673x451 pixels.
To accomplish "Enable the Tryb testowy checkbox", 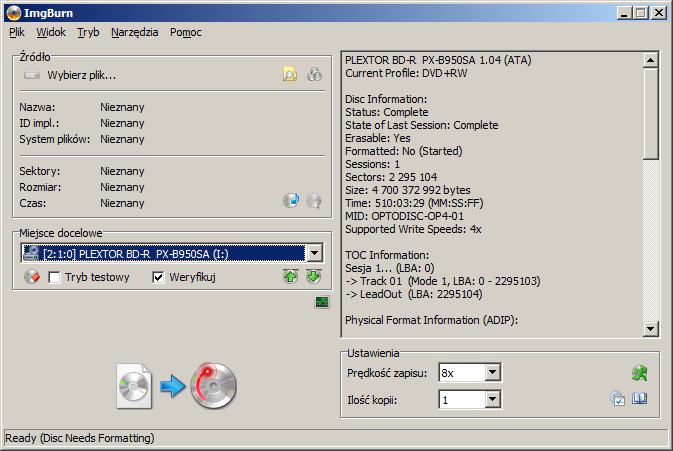I will [55, 277].
